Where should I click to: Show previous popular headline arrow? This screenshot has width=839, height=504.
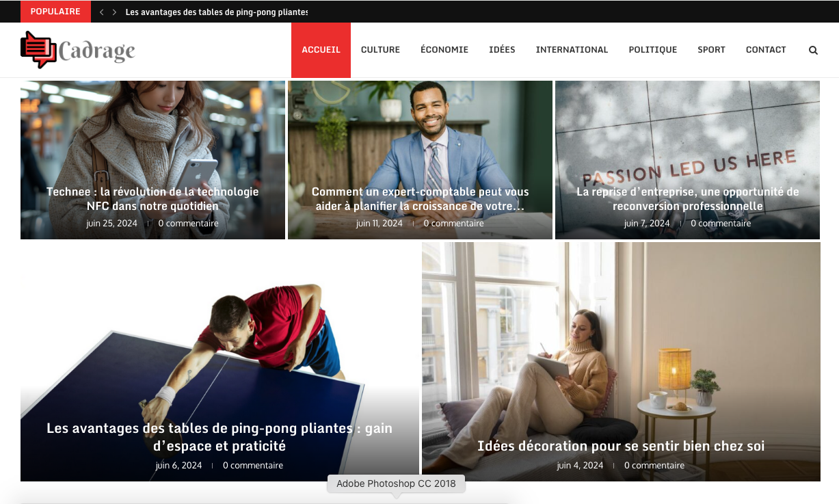click(x=102, y=12)
